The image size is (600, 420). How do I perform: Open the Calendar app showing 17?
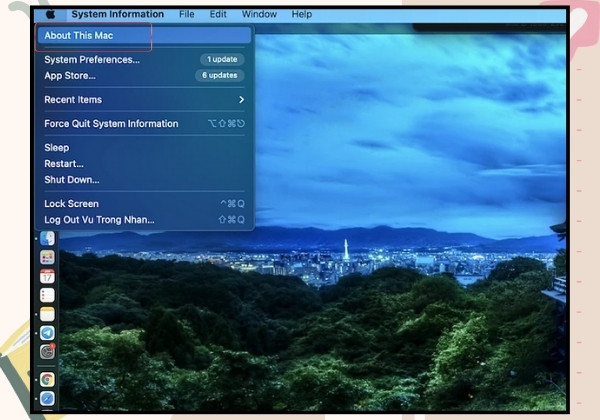pyautogui.click(x=47, y=276)
